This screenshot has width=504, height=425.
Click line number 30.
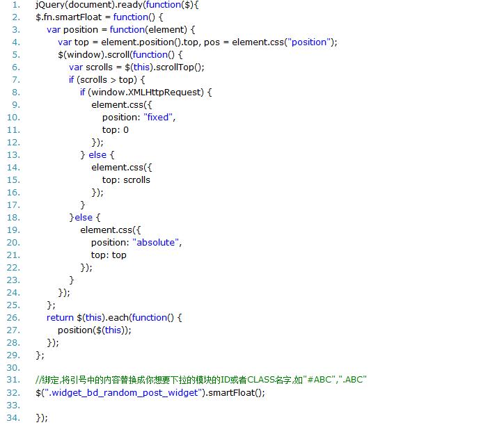(x=13, y=368)
